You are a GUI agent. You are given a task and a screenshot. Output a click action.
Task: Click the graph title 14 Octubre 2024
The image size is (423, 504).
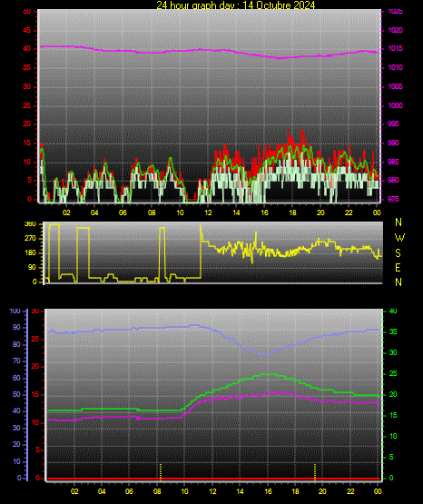coord(279,5)
